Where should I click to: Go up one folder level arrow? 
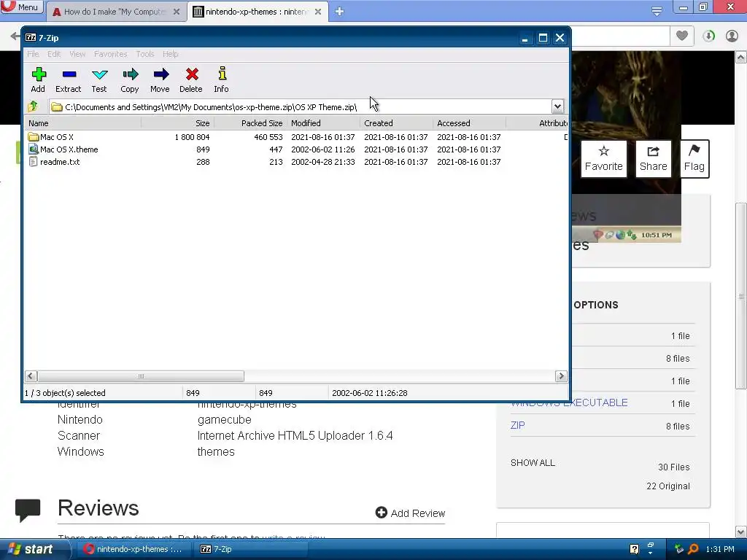(33, 106)
